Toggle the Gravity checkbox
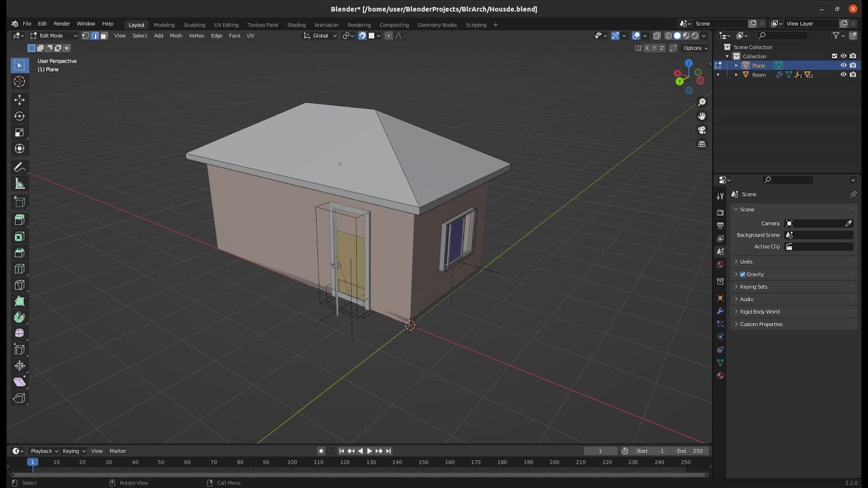Screen dimensions: 868x488 (743, 274)
